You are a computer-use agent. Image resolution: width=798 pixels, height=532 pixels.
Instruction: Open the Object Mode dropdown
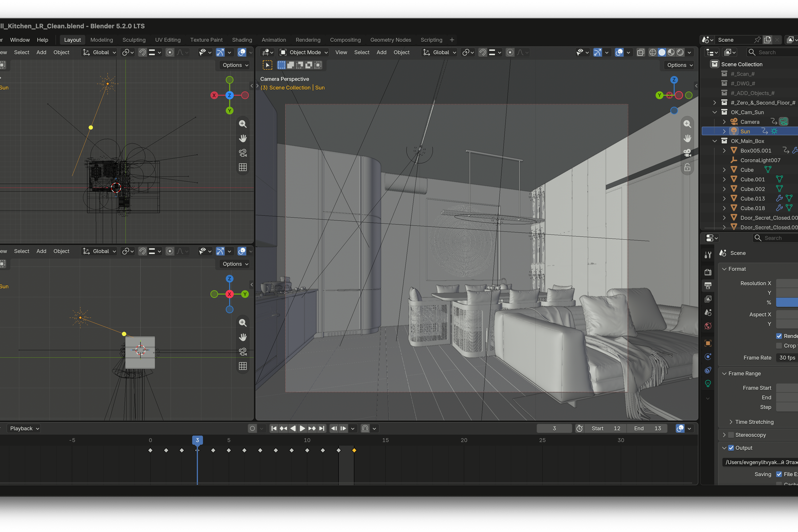click(x=303, y=52)
